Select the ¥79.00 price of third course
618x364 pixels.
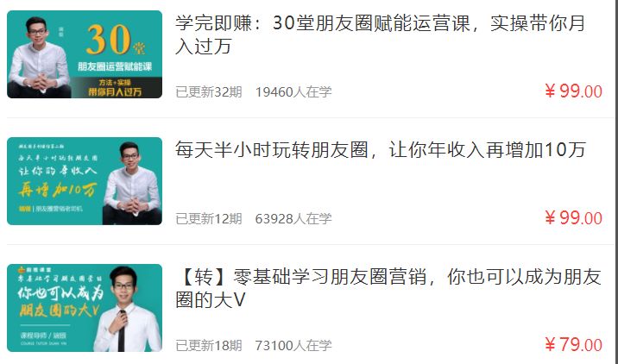coord(573,345)
